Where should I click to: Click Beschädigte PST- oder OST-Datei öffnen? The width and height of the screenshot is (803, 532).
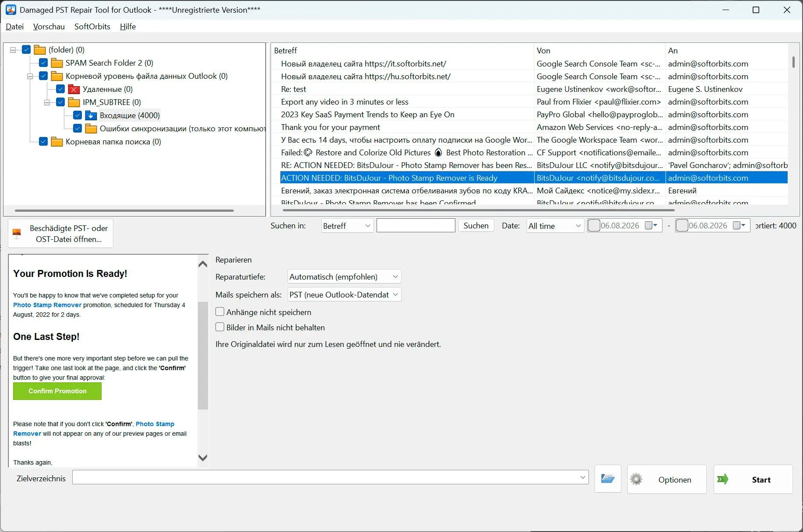click(x=60, y=234)
